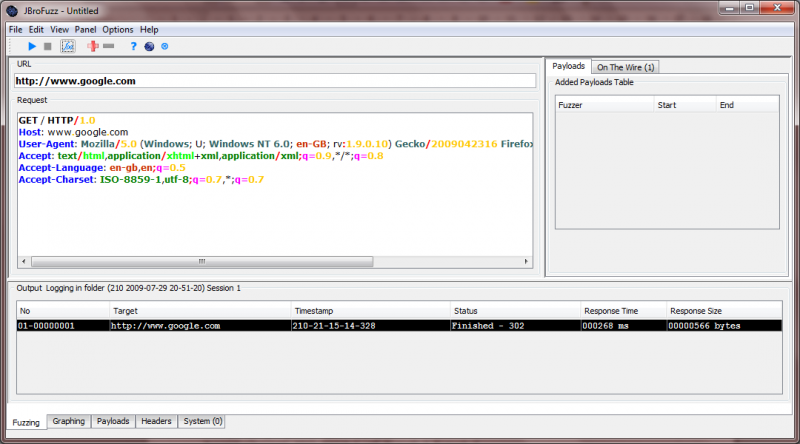Click target cell http://www.google.com in output
800x444 pixels.
click(x=200, y=326)
